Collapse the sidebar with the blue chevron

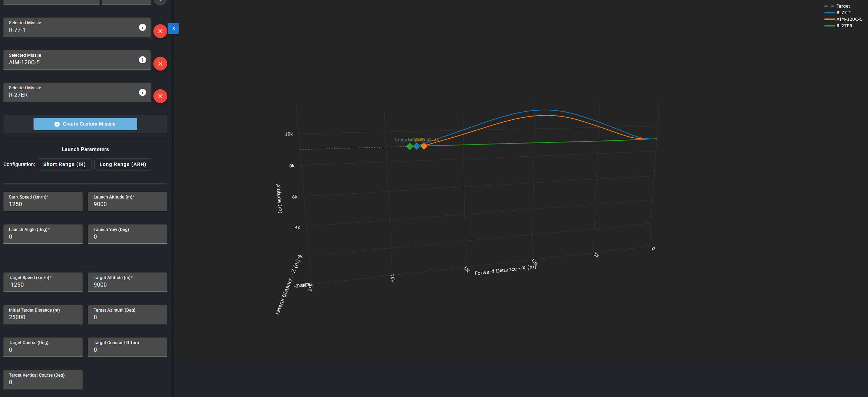[173, 28]
